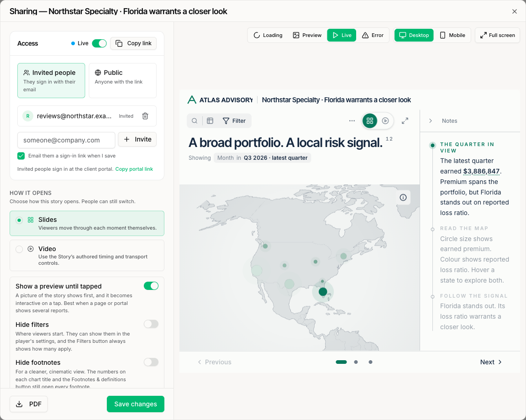The width and height of the screenshot is (526, 420).
Task: Click the Atlas Advisory logo
Action: (220, 100)
